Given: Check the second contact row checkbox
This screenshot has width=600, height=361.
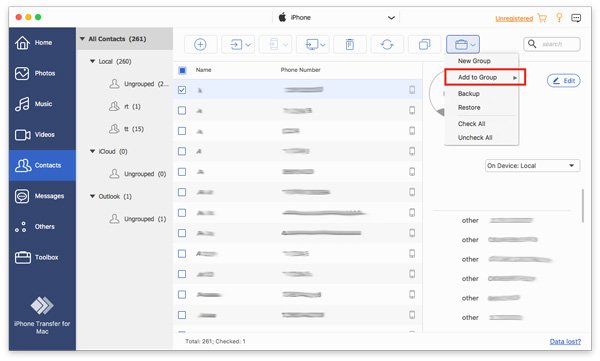Looking at the screenshot, I should (x=182, y=111).
